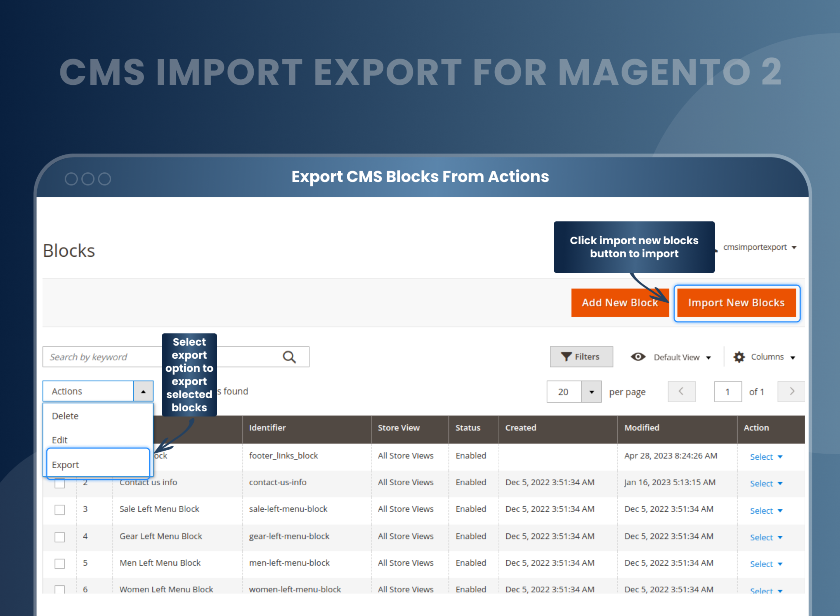Click the Columns gear icon
The image size is (840, 616).
(x=740, y=357)
